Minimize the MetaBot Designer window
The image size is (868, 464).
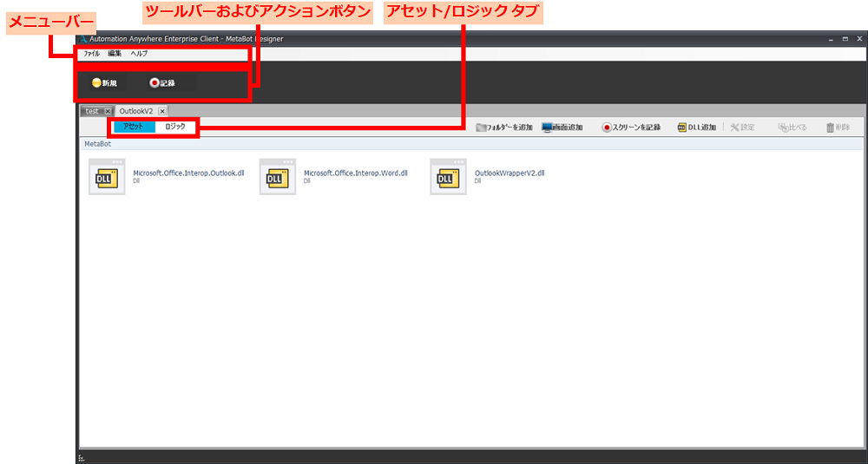pos(831,39)
